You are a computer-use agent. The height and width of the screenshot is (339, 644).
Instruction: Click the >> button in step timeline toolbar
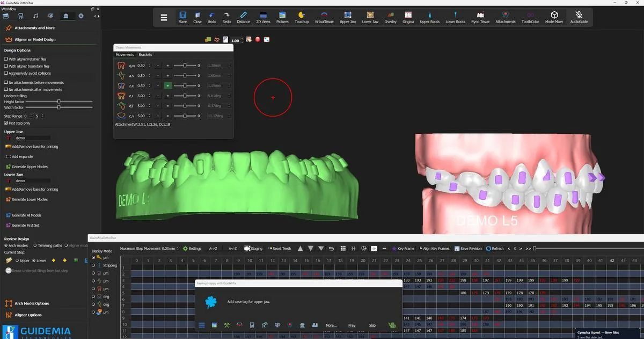(528, 249)
